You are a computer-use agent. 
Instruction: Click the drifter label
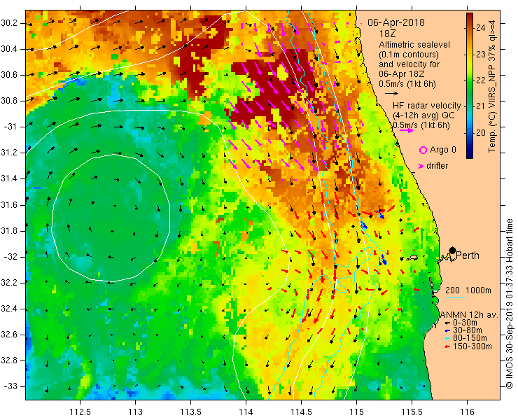coord(437,166)
